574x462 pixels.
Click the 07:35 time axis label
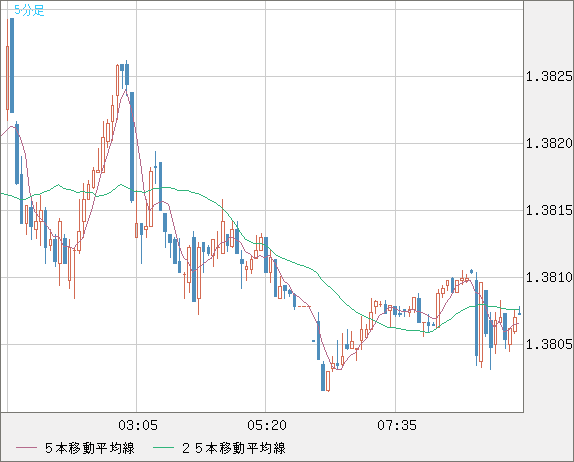[x=397, y=425]
